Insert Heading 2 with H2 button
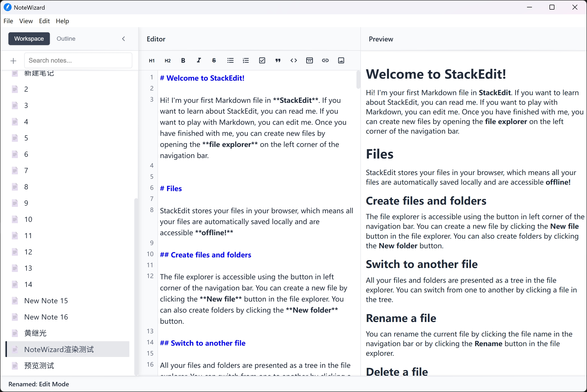This screenshot has width=587, height=392. click(167, 60)
